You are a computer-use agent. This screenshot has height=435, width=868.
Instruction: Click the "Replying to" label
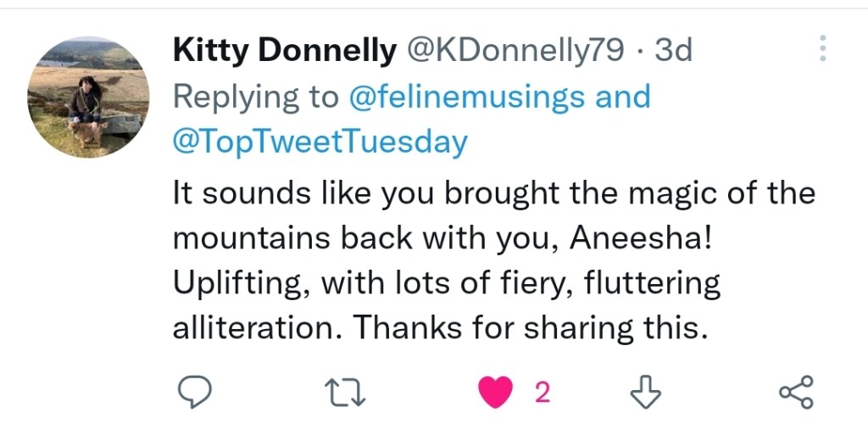pos(255,97)
